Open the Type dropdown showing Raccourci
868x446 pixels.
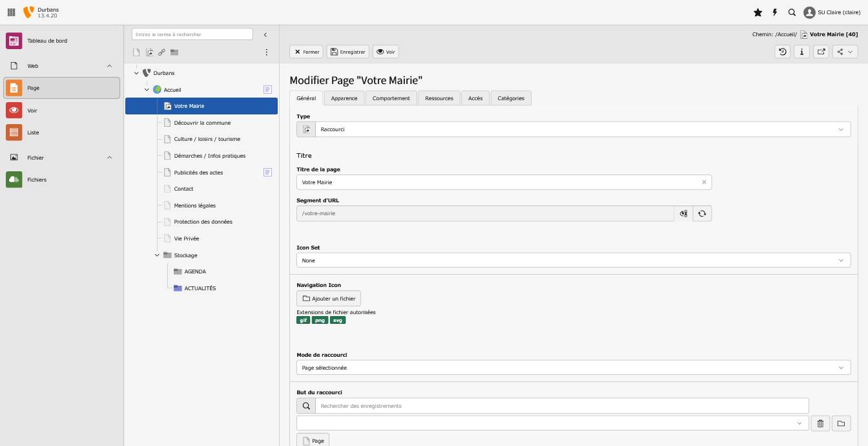pyautogui.click(x=573, y=129)
